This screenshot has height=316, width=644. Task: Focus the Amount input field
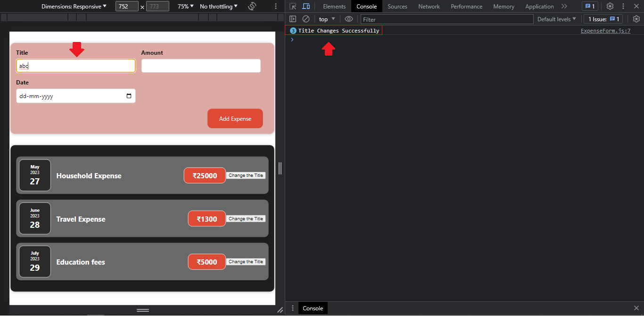(x=201, y=66)
